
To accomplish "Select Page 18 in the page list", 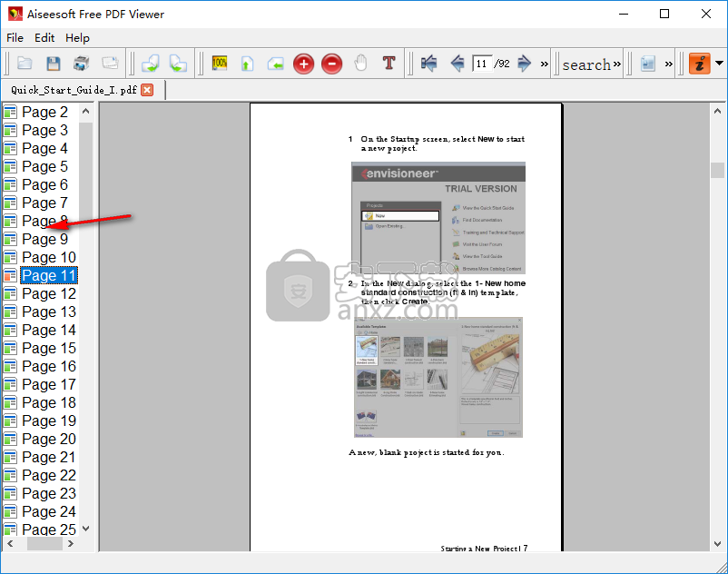I will (49, 402).
